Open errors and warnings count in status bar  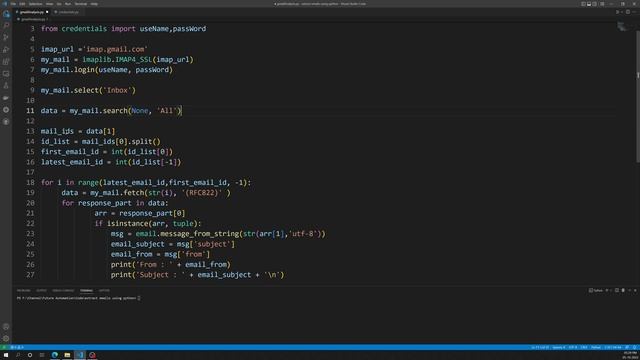click(x=17, y=347)
